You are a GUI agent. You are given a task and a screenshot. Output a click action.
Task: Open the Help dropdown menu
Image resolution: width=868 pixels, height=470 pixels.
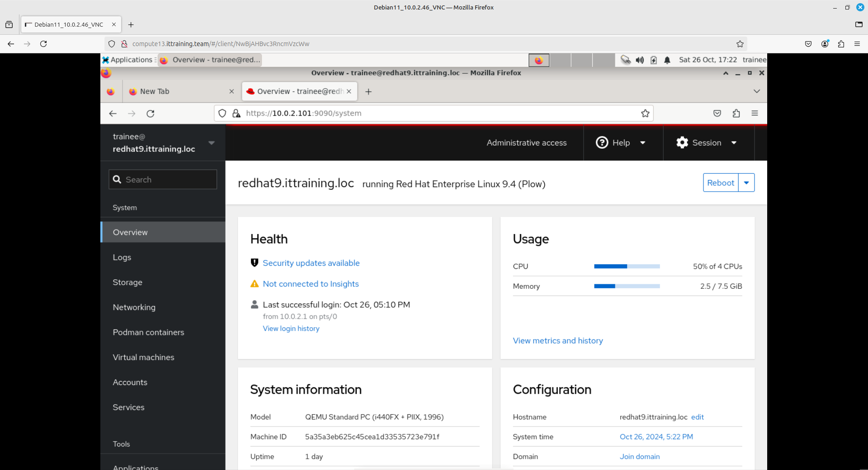click(621, 143)
